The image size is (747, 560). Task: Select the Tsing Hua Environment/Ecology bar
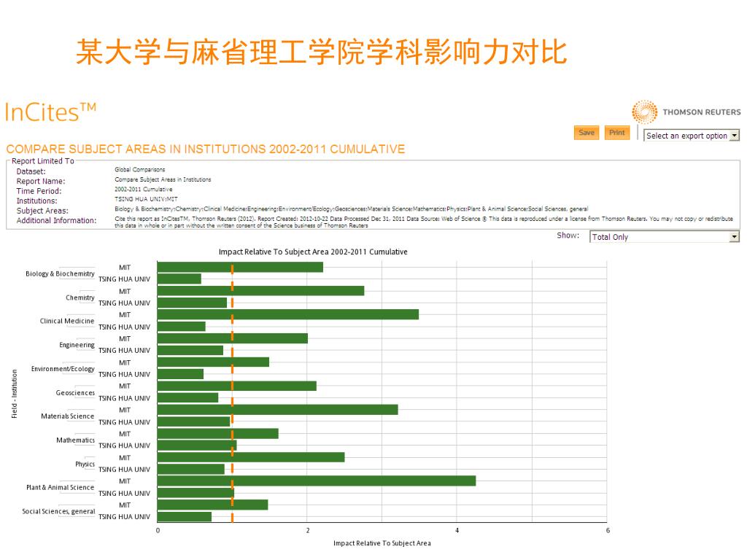coord(180,374)
